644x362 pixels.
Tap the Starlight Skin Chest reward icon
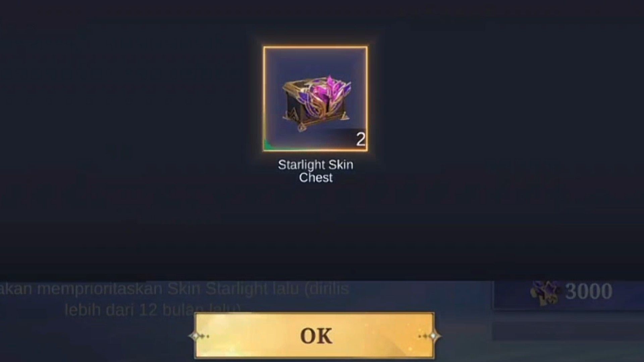coord(315,99)
